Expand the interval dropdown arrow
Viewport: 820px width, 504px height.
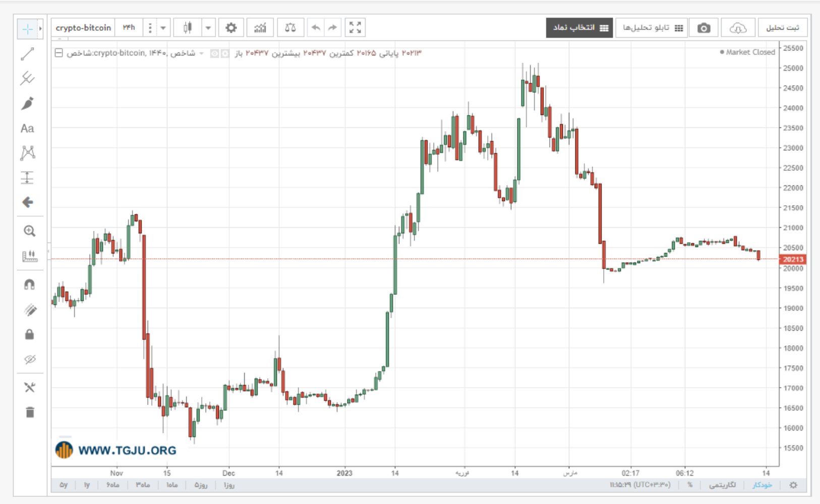coord(163,28)
